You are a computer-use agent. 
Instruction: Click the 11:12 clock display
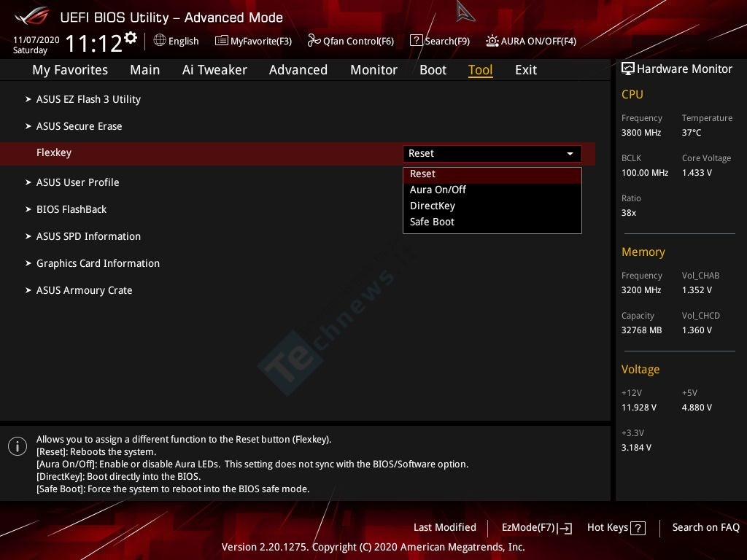point(94,44)
